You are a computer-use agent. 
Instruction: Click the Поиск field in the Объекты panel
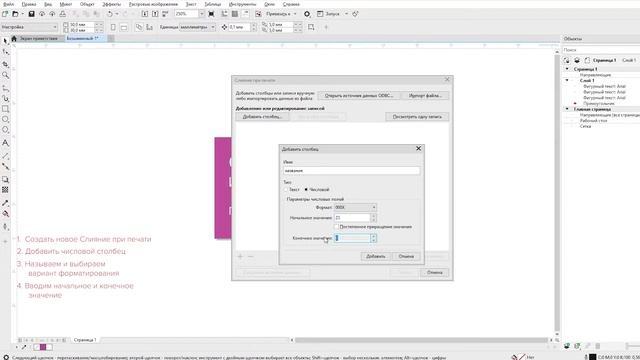[601, 50]
